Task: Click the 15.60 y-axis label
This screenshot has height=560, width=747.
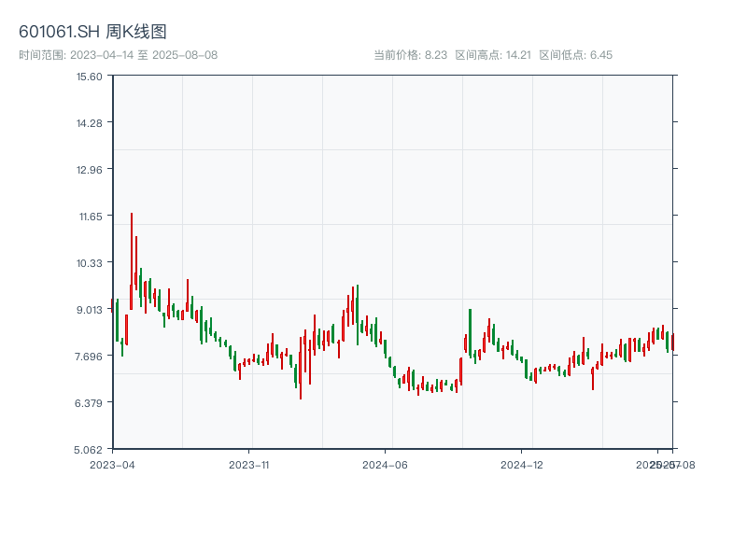Action: [90, 76]
